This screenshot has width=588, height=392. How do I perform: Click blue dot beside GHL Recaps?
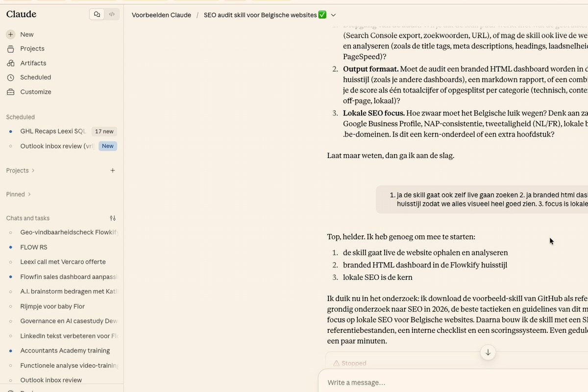pyautogui.click(x=11, y=131)
